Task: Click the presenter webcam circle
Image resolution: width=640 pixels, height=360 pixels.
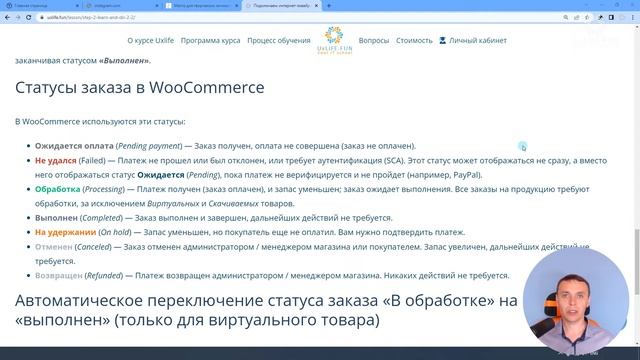Action: [x=576, y=300]
